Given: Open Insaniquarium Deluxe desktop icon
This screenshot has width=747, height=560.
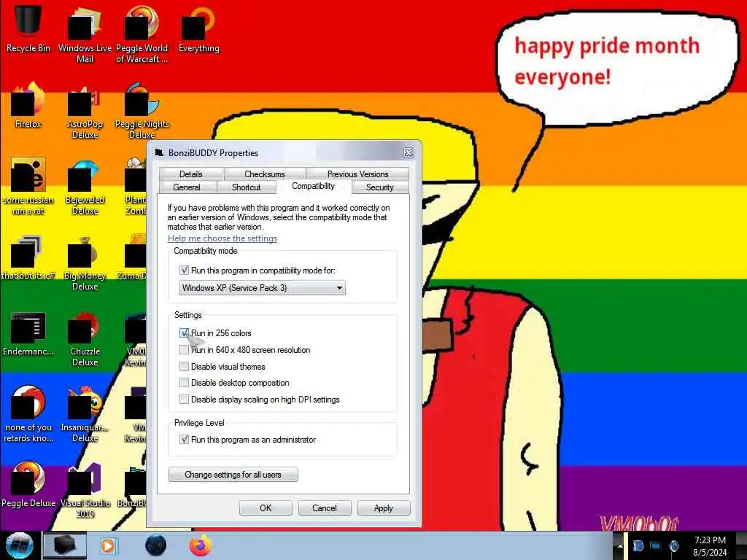Looking at the screenshot, I should pyautogui.click(x=85, y=414).
